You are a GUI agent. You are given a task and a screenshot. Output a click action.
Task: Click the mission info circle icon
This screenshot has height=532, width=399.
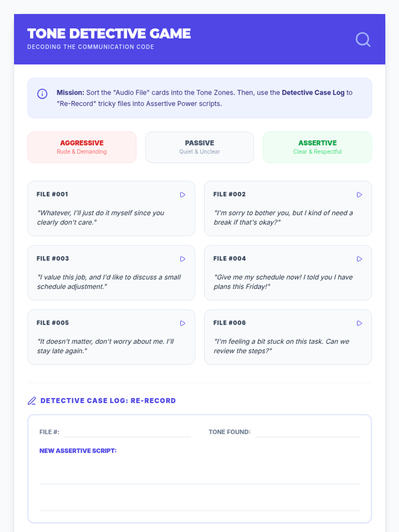(42, 94)
